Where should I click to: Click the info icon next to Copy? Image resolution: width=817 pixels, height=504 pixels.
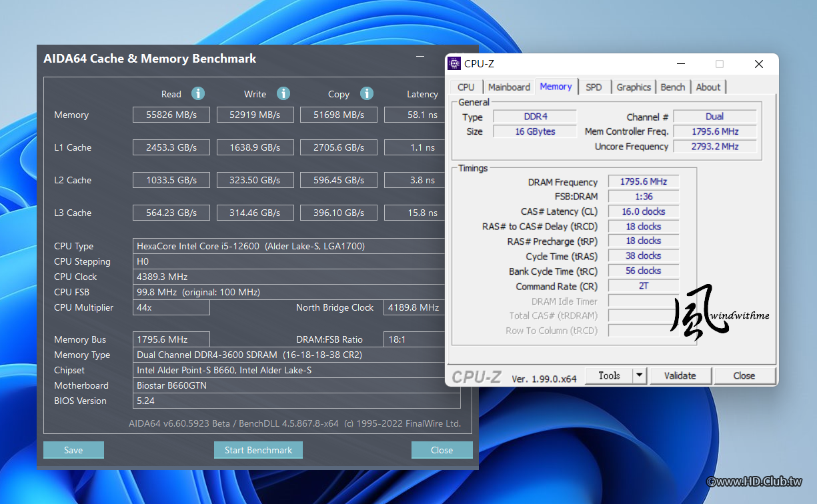click(366, 93)
